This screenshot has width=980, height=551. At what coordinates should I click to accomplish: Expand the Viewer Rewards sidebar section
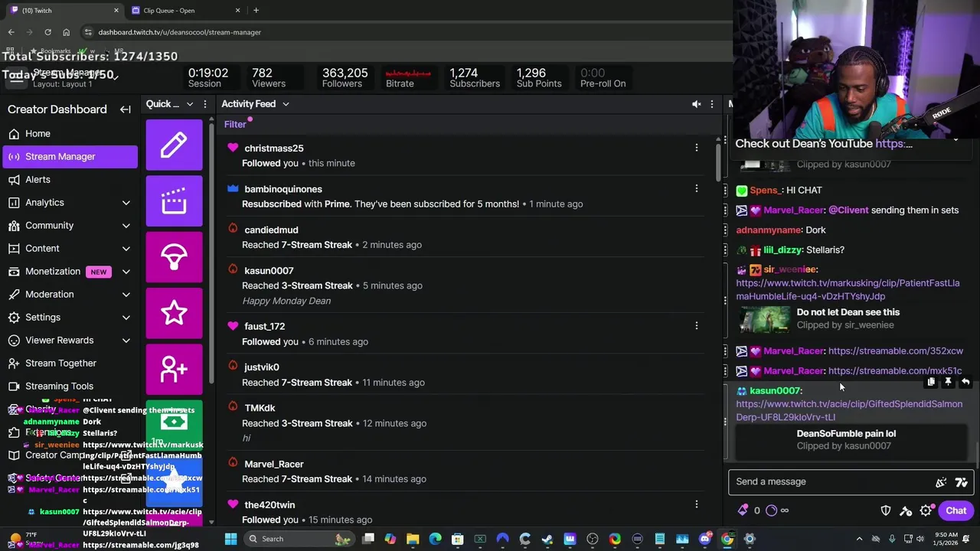(126, 341)
